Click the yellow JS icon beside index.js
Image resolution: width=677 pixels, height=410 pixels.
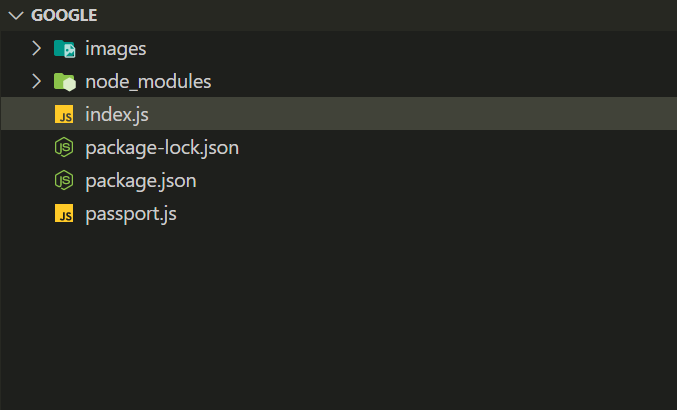click(x=64, y=114)
